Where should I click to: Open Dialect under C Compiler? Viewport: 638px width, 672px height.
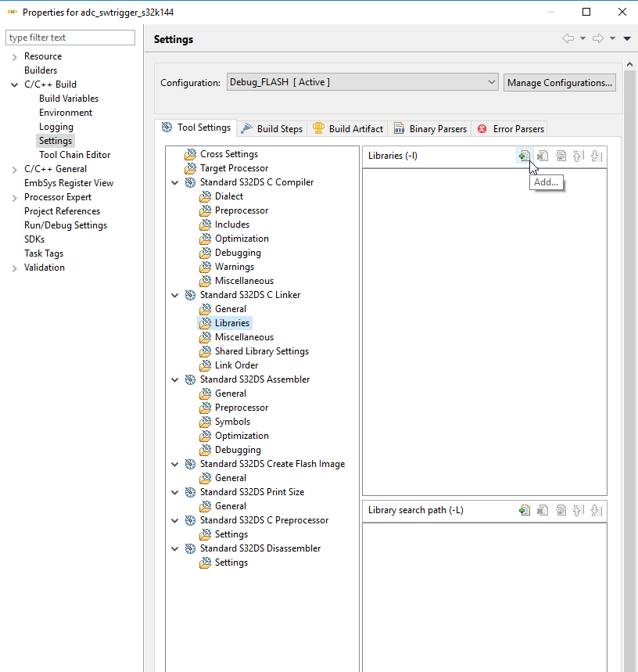tap(229, 196)
